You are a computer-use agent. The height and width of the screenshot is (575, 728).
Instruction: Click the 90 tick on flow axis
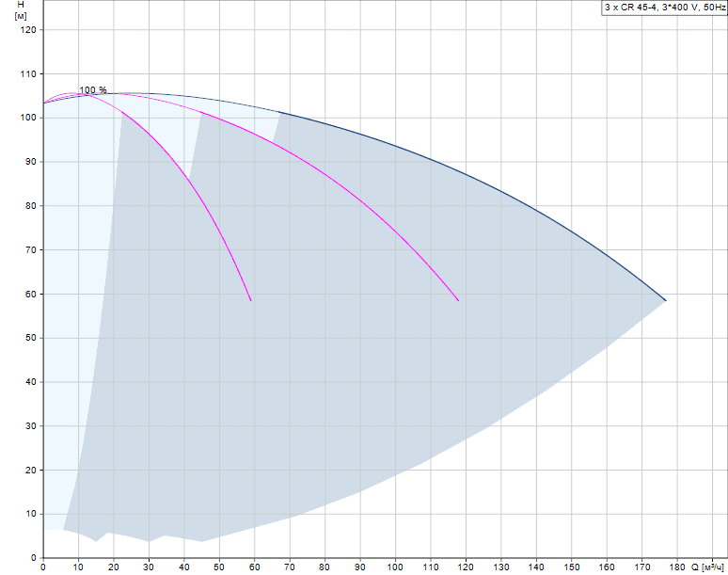pyautogui.click(x=360, y=567)
